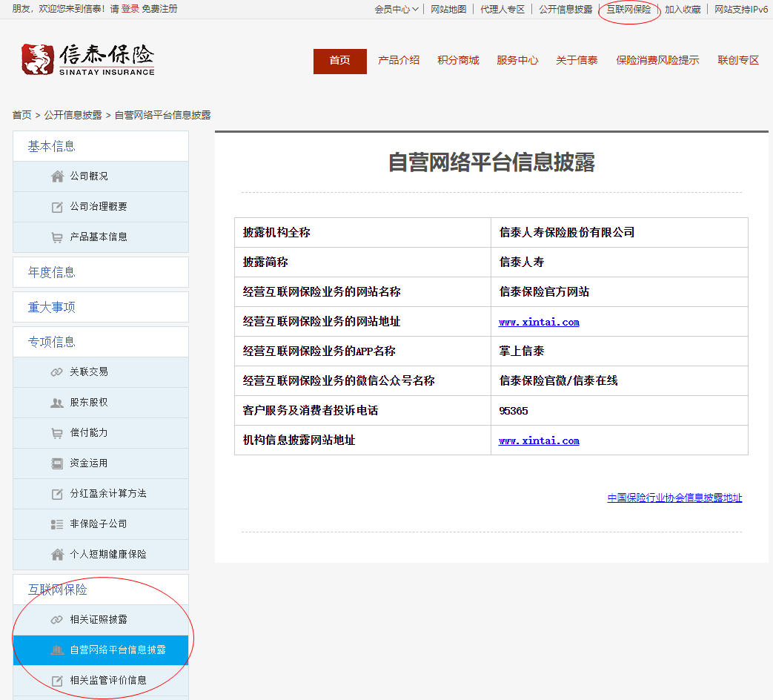This screenshot has width=773, height=700.
Task: Click the icon beside 资金运用
Action: click(x=57, y=463)
